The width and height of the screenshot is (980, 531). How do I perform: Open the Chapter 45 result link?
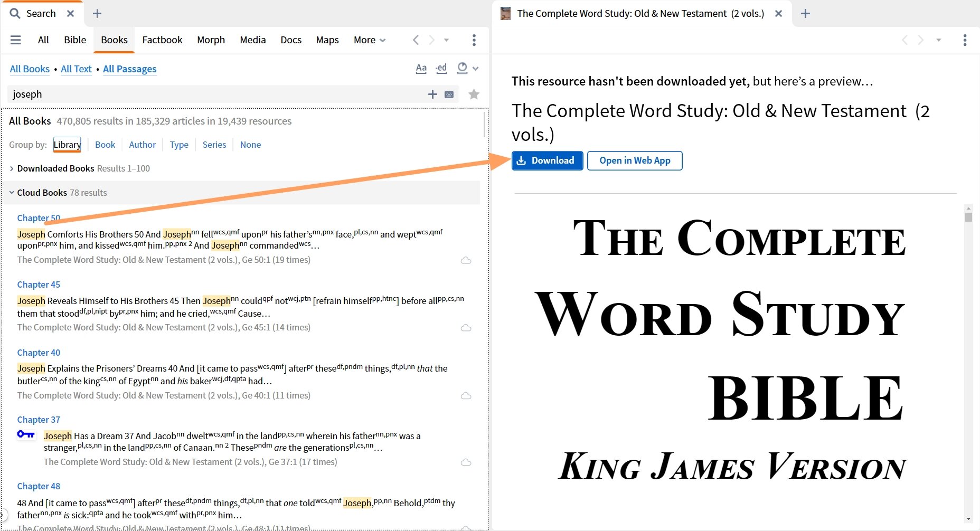pos(39,285)
